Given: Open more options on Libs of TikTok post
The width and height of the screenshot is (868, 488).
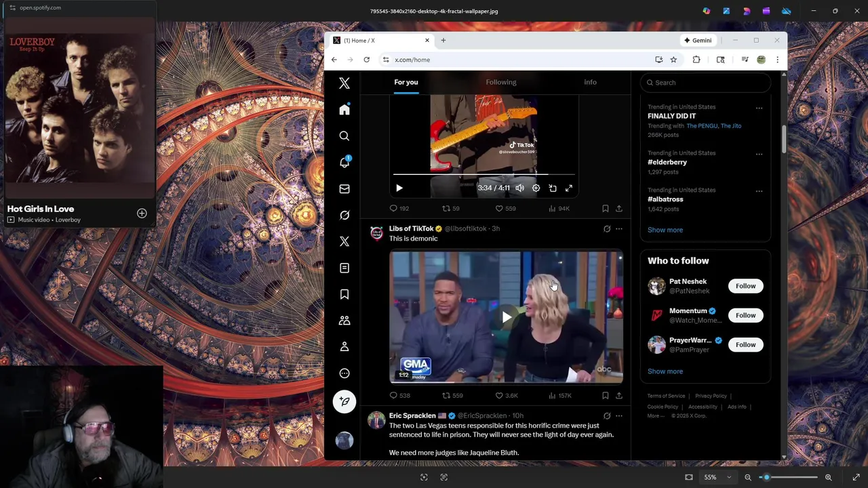Looking at the screenshot, I should pos(618,229).
